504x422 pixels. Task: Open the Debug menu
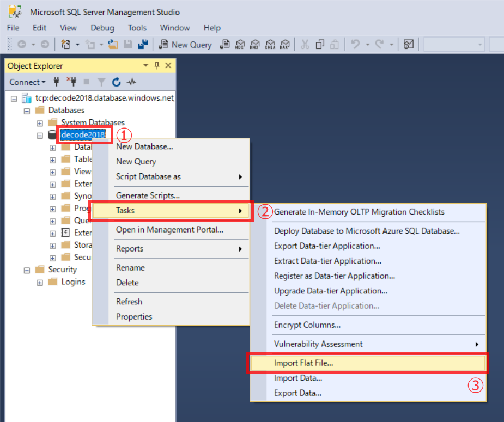[102, 28]
